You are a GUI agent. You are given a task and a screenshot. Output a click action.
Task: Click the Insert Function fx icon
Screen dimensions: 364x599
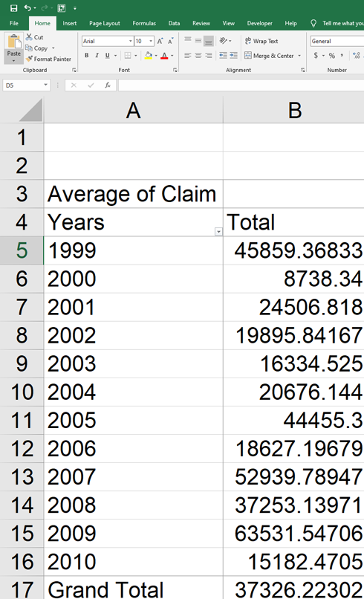click(108, 85)
